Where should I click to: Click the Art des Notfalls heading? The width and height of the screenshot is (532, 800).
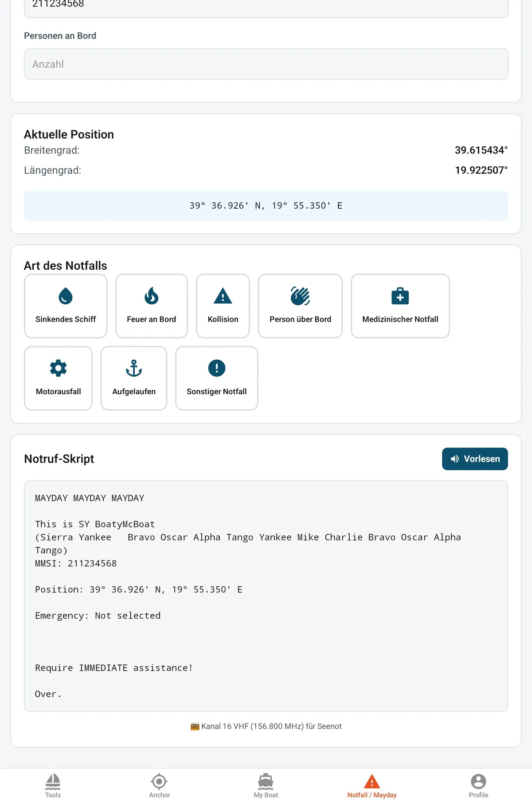66,266
